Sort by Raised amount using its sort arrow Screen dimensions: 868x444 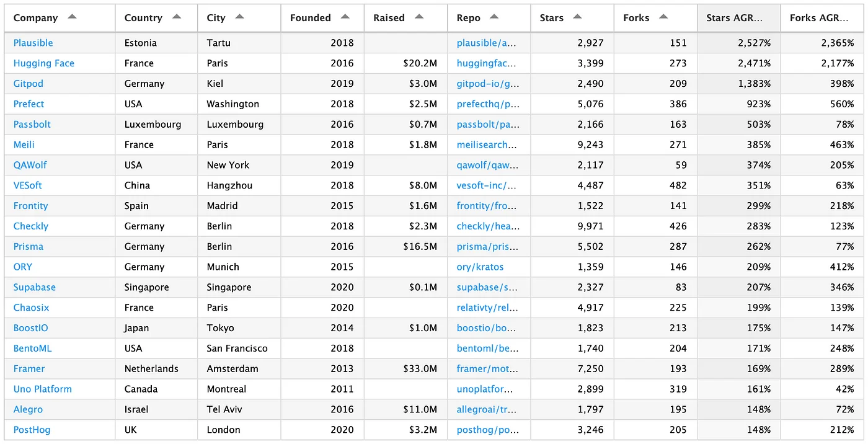coord(418,17)
